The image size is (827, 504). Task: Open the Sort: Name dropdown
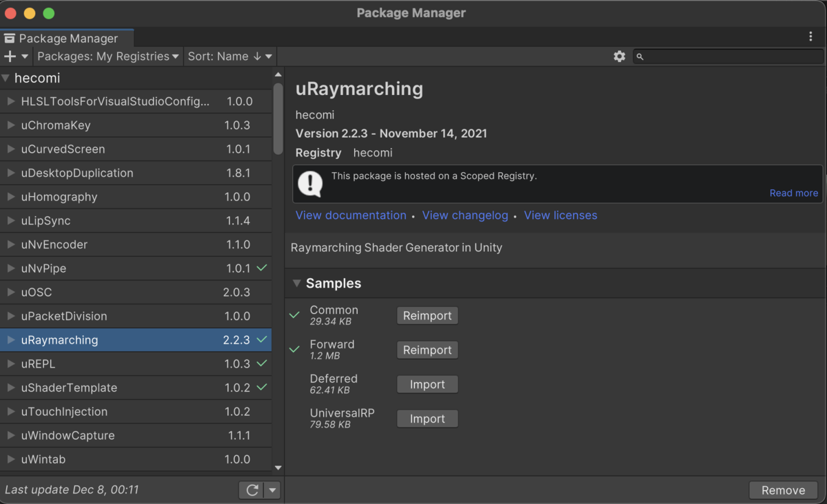(x=230, y=56)
